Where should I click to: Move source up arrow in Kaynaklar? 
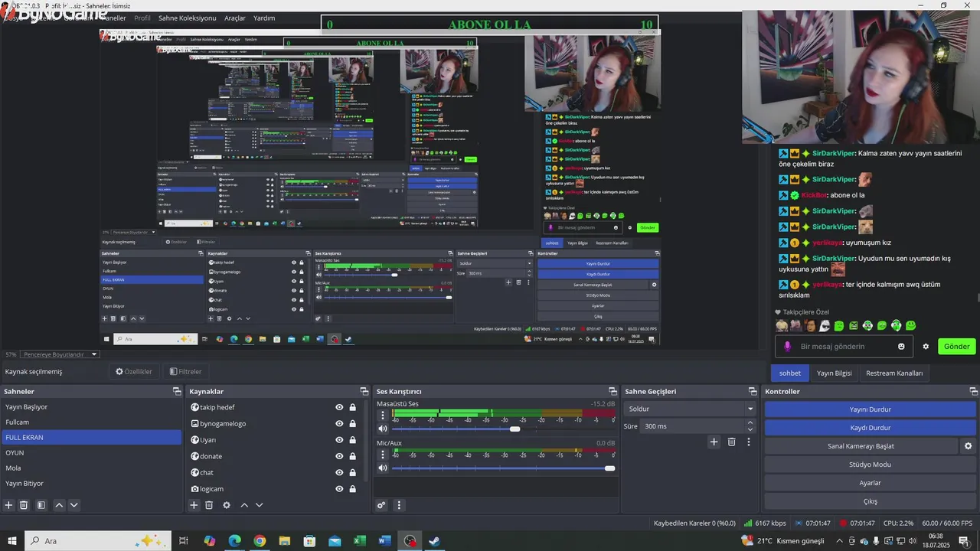click(244, 505)
